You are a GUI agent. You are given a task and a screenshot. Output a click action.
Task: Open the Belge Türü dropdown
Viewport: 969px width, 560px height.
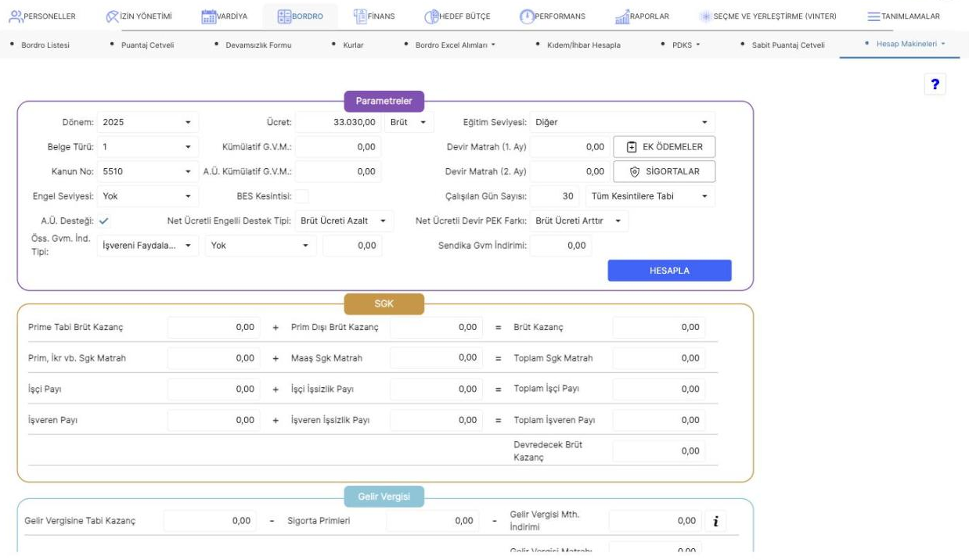[148, 146]
